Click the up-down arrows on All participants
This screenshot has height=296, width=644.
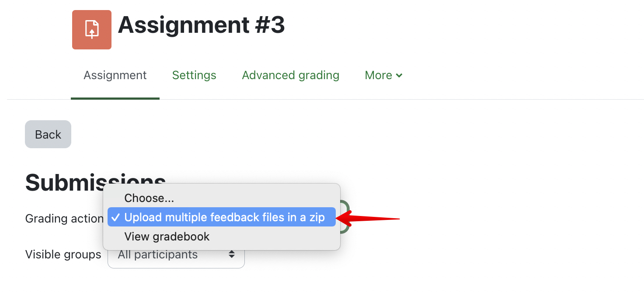click(x=232, y=254)
